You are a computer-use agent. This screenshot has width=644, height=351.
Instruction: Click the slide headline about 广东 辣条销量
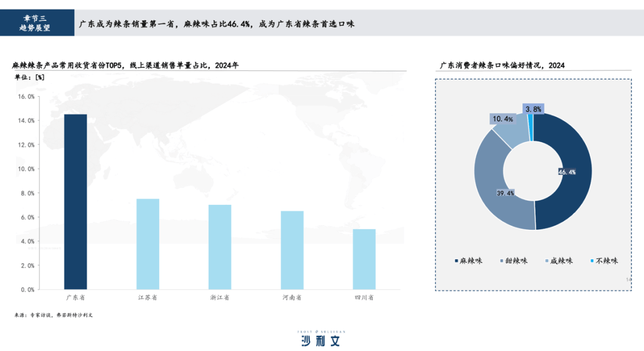click(216, 24)
